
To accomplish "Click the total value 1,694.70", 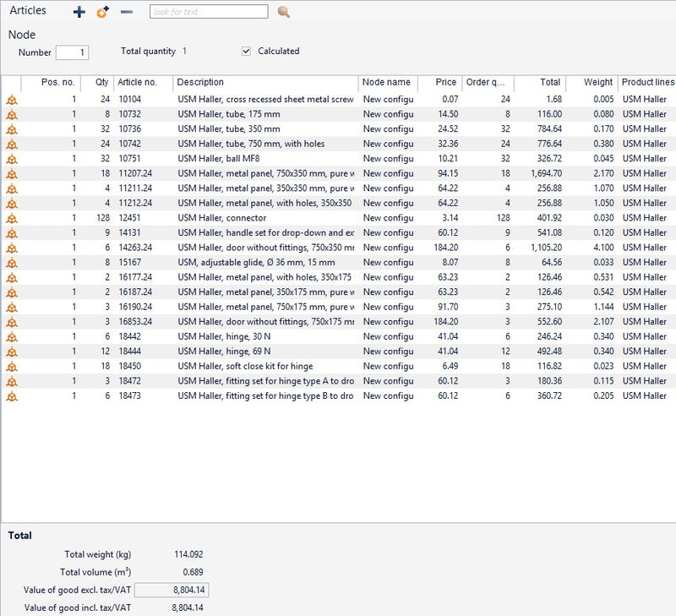I will [x=546, y=173].
